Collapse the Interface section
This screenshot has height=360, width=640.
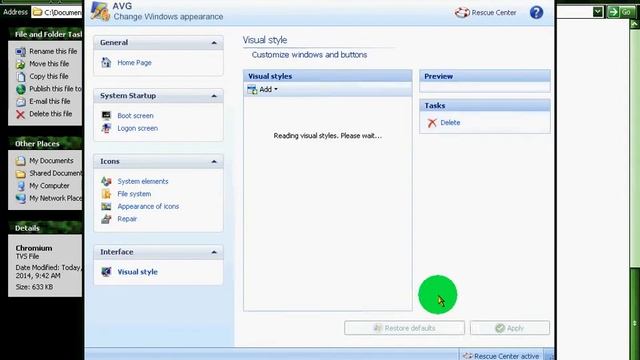pyautogui.click(x=214, y=252)
